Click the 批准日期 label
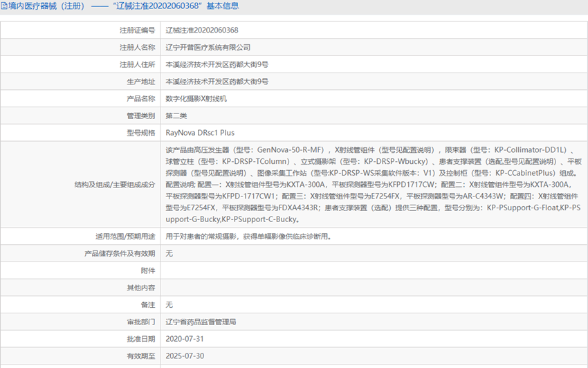The width and height of the screenshot is (588, 368). point(141,339)
